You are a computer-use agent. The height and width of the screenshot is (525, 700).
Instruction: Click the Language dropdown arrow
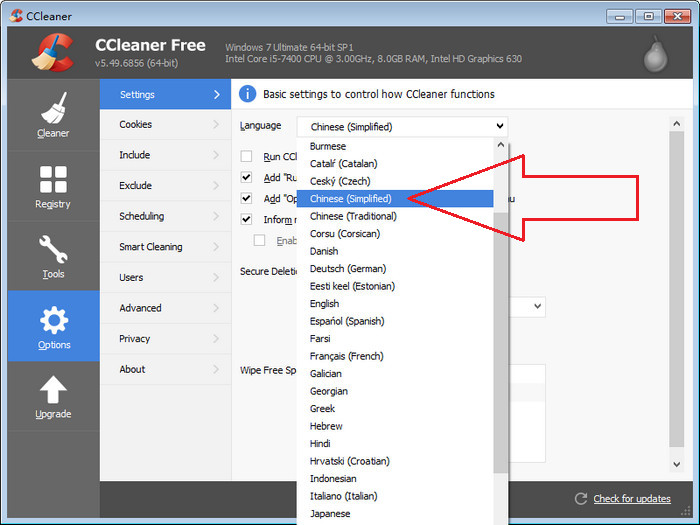coord(500,126)
